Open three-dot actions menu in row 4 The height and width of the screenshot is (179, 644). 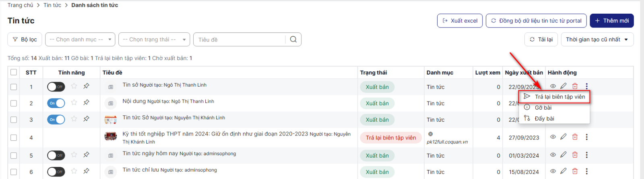click(x=586, y=137)
